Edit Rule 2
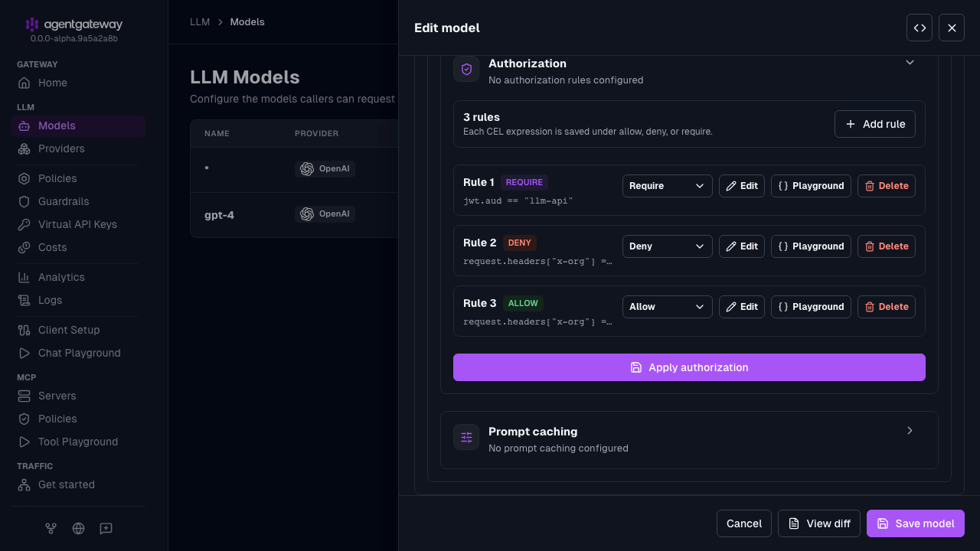 742,246
